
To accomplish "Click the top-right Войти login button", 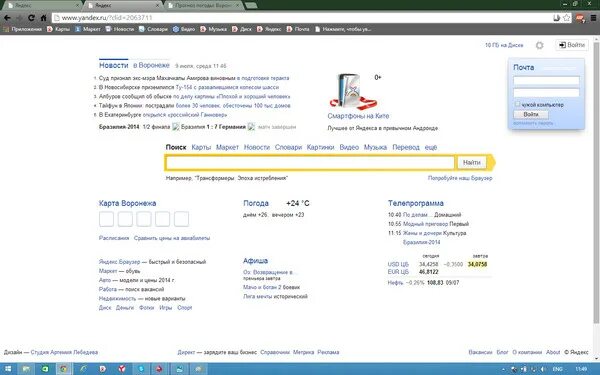I will click(x=572, y=45).
